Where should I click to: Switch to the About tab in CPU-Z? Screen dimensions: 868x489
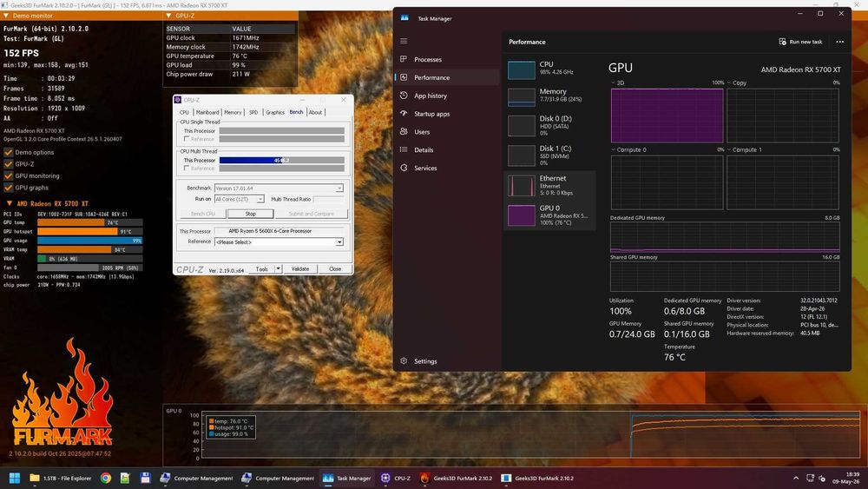coord(316,112)
